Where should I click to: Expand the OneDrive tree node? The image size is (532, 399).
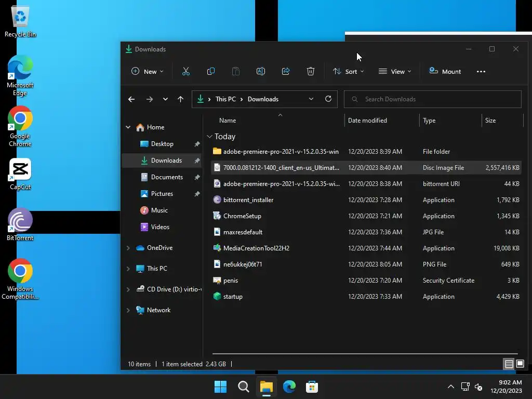[x=128, y=248]
